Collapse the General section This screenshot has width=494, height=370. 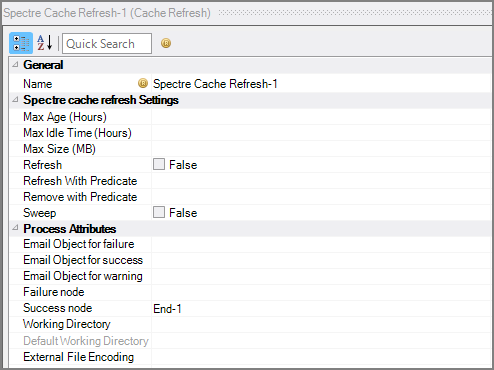click(x=15, y=65)
